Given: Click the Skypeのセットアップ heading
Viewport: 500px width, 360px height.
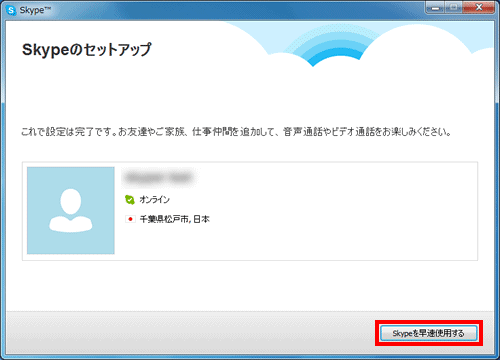Looking at the screenshot, I should click(87, 50).
